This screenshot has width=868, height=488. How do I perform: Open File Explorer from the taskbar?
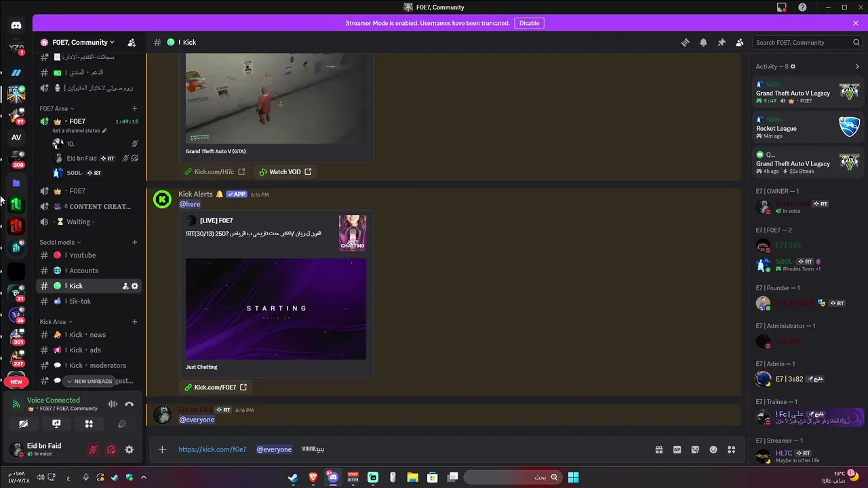click(412, 477)
